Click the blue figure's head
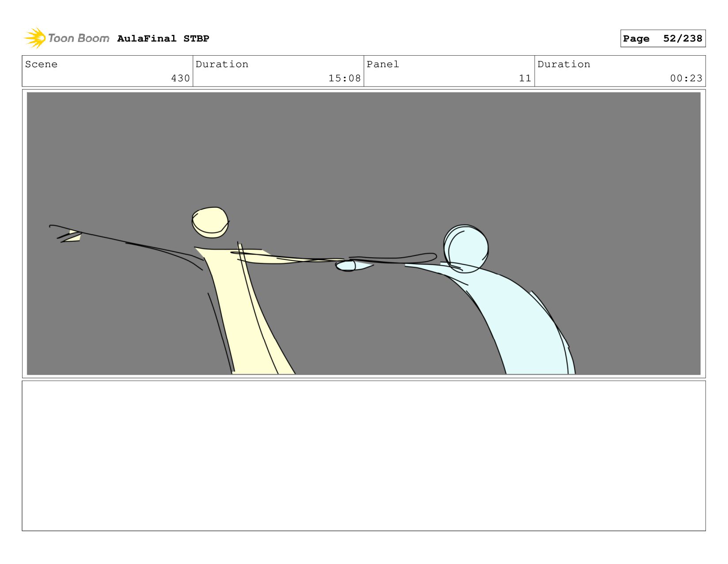 tap(466, 249)
